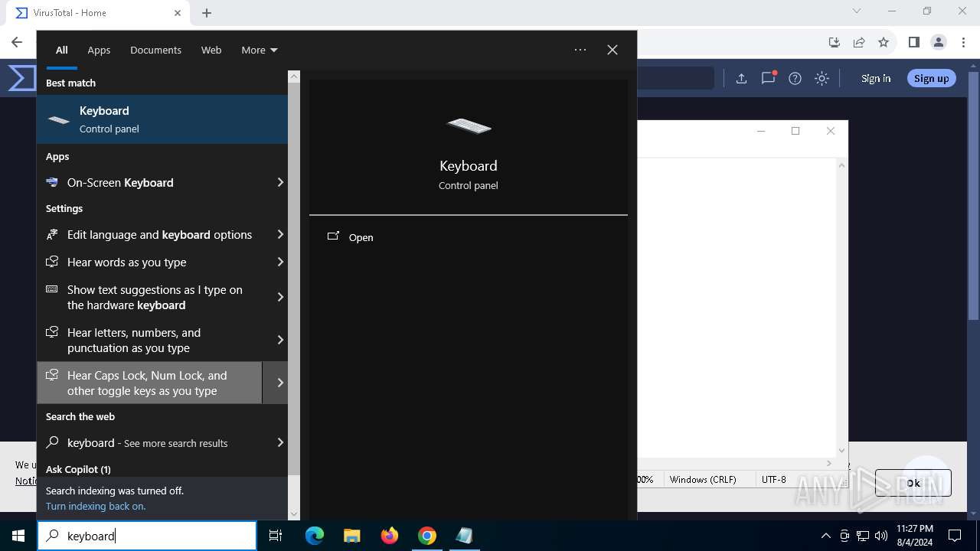Click the Windows (CRLF) status in Notepad

[703, 479]
